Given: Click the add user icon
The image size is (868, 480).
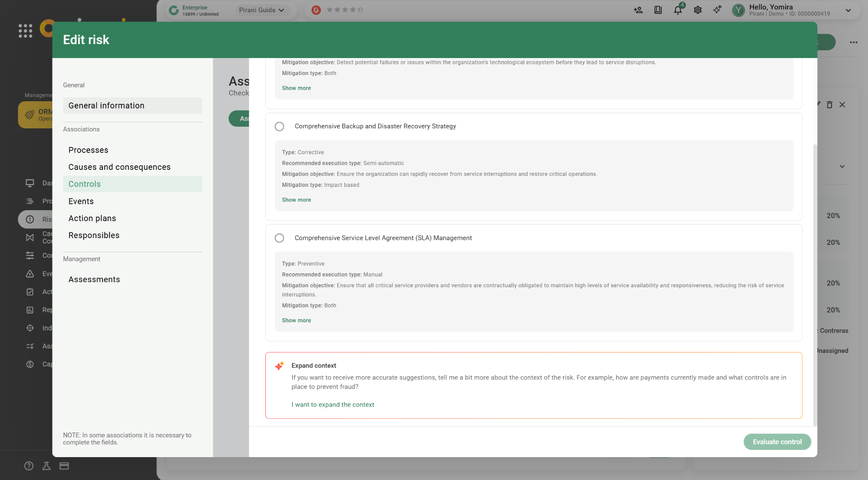Looking at the screenshot, I should coord(638,10).
